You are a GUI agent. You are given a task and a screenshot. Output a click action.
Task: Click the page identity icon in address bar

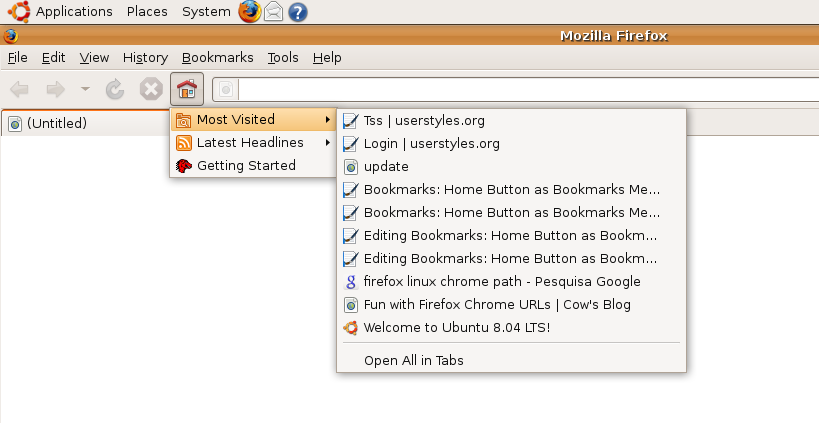(x=226, y=90)
